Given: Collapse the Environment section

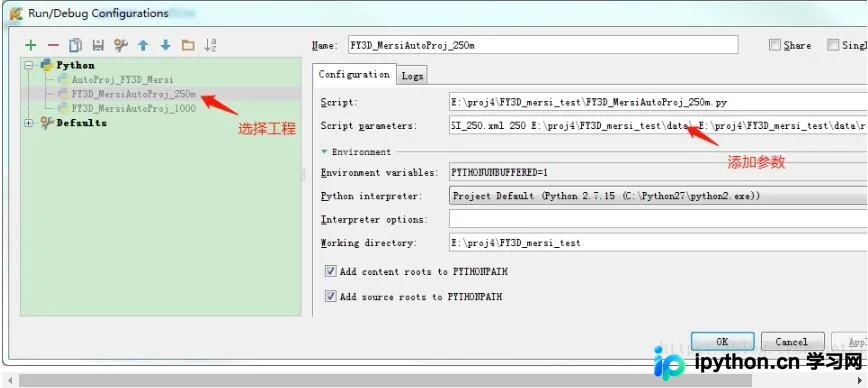Looking at the screenshot, I should pyautogui.click(x=324, y=152).
